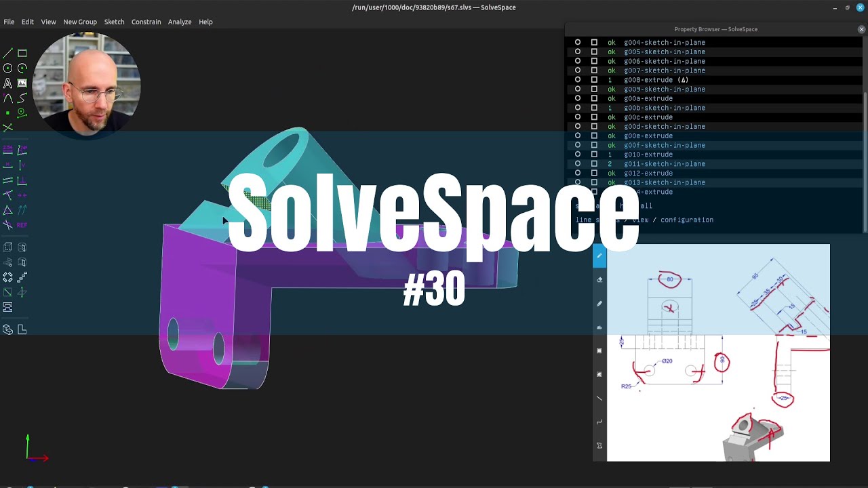Select the TrueType Text tool
This screenshot has width=868, height=488.
click(7, 83)
